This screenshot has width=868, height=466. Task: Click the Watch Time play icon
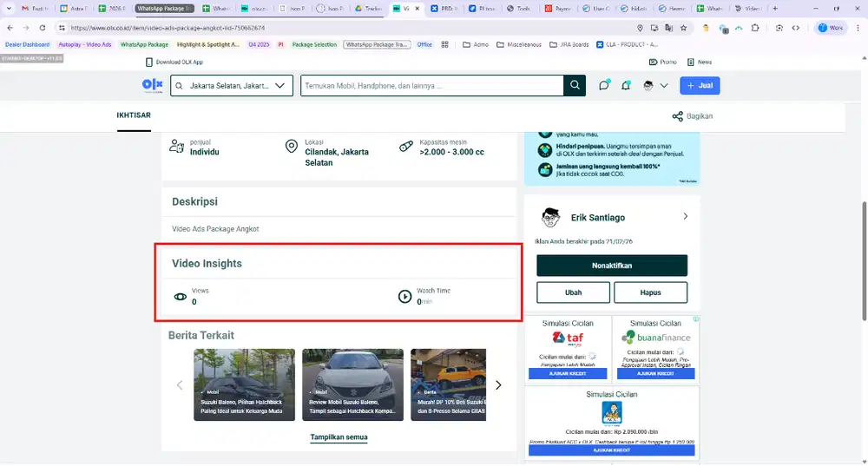(404, 297)
